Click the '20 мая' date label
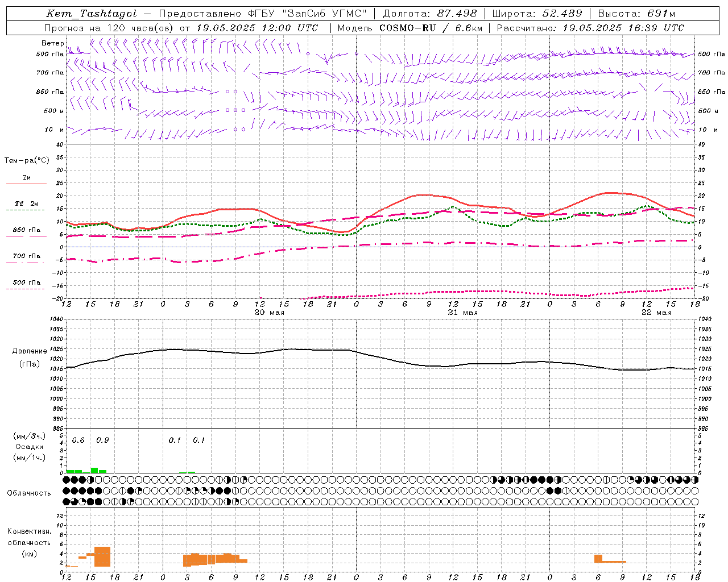Viewport: 728px width, 582px height. click(x=270, y=313)
